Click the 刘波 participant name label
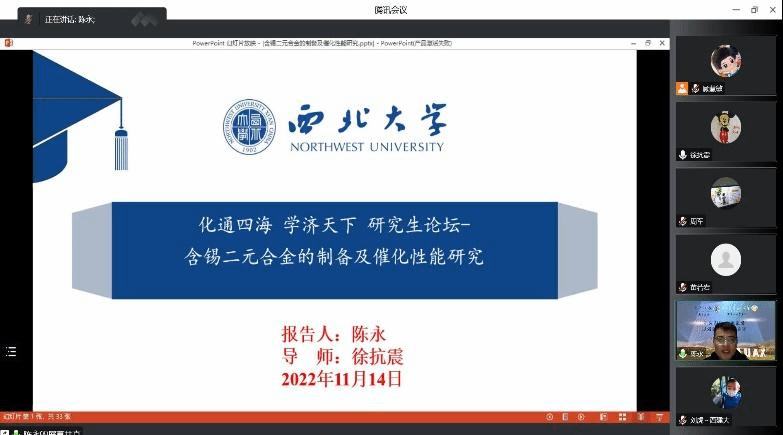 [x=709, y=421]
